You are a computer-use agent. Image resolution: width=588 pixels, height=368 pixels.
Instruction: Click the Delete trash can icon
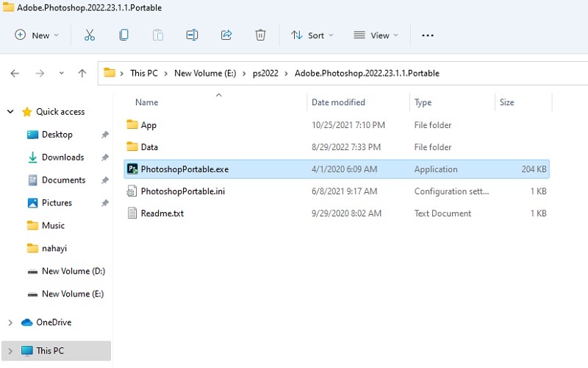(260, 35)
